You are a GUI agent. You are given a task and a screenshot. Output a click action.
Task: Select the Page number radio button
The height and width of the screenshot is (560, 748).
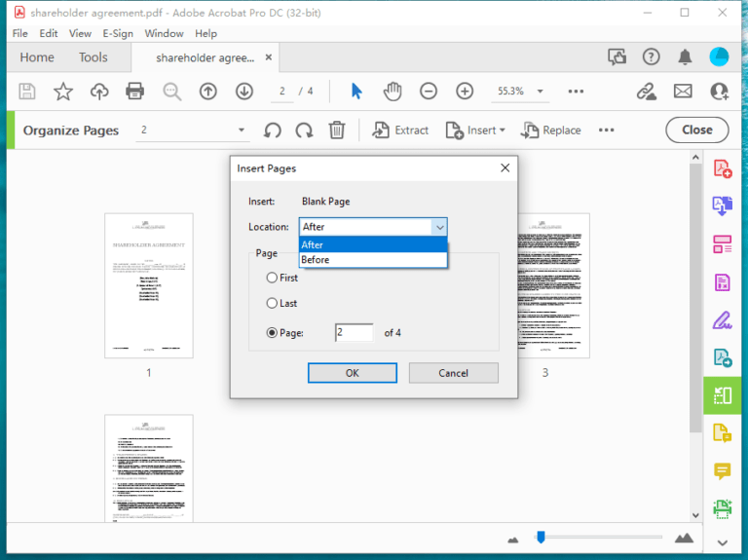click(x=272, y=332)
